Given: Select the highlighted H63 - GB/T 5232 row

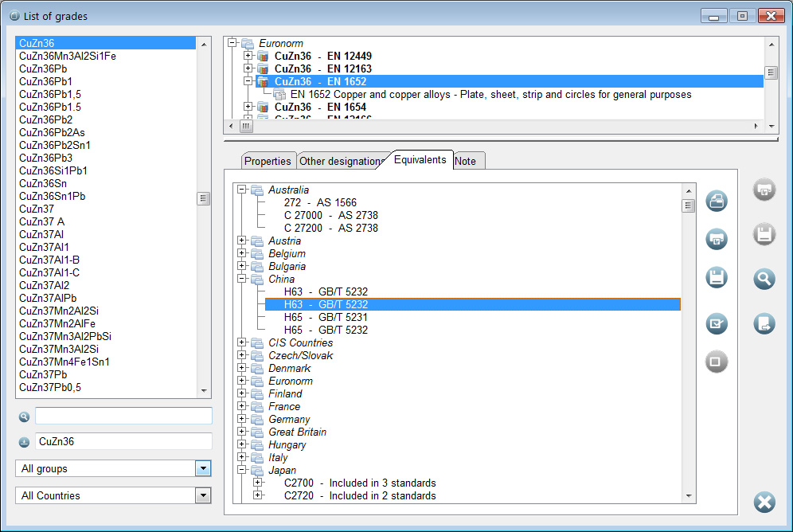Looking at the screenshot, I should (x=473, y=304).
